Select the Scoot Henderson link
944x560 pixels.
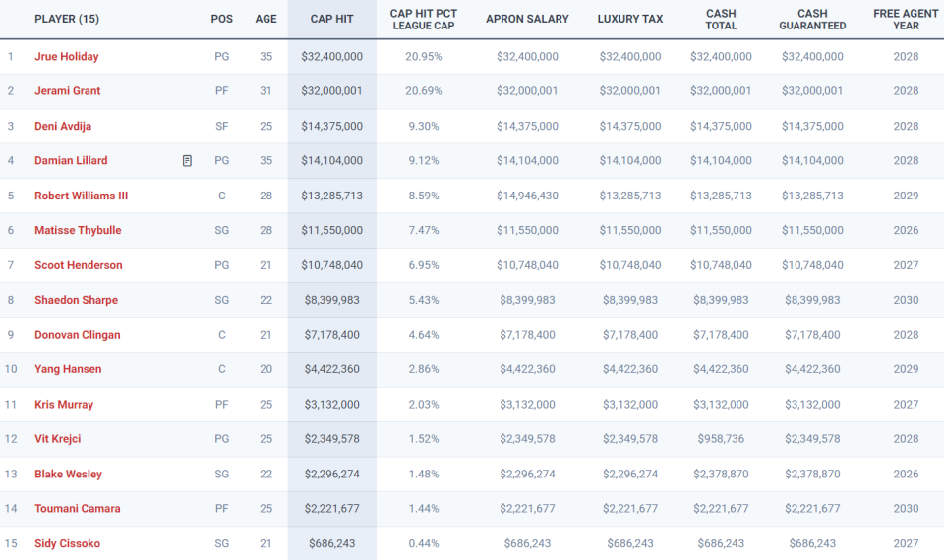click(x=79, y=265)
